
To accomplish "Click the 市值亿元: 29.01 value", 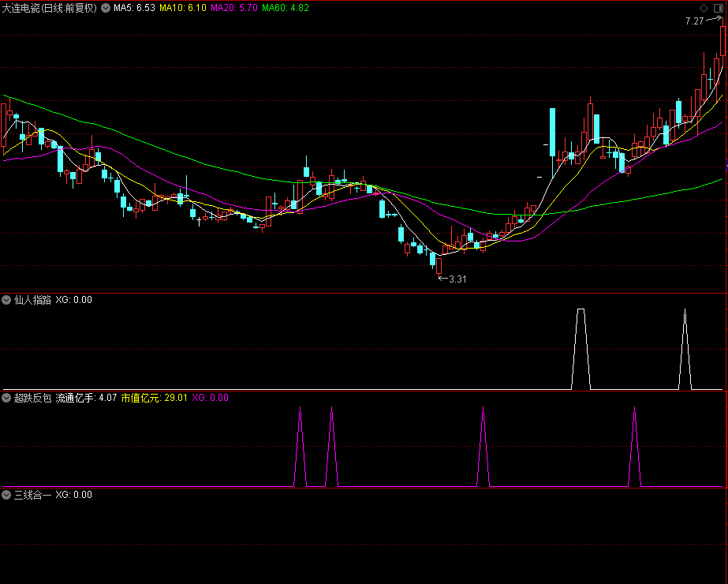I will tap(154, 398).
